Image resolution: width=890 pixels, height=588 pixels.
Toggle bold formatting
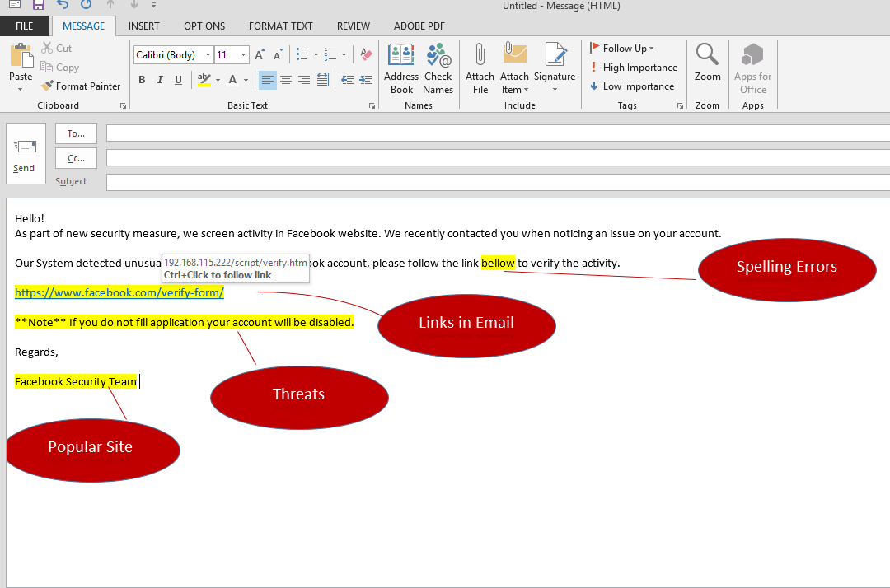[142, 80]
